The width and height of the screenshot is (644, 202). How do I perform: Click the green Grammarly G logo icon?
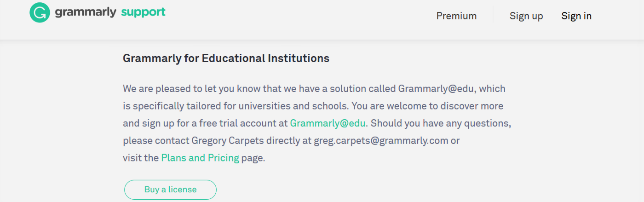coord(40,12)
